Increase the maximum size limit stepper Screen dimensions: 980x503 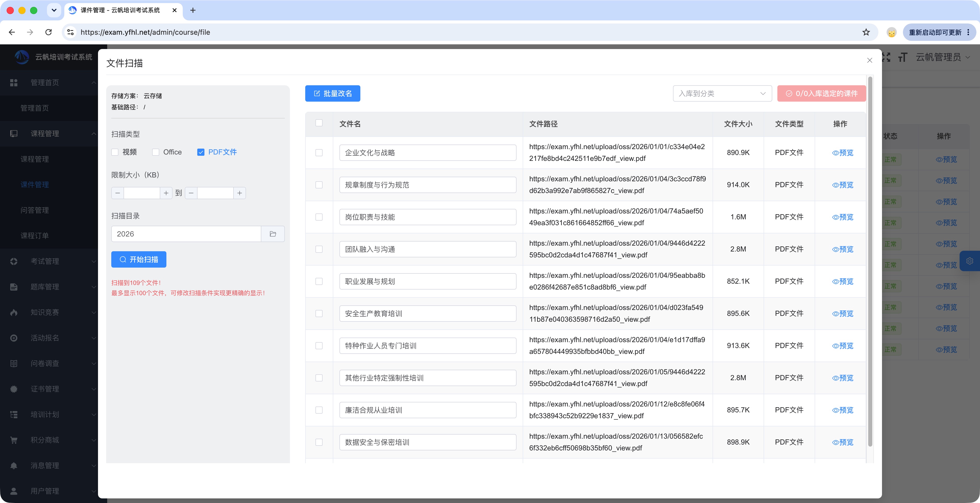click(239, 193)
